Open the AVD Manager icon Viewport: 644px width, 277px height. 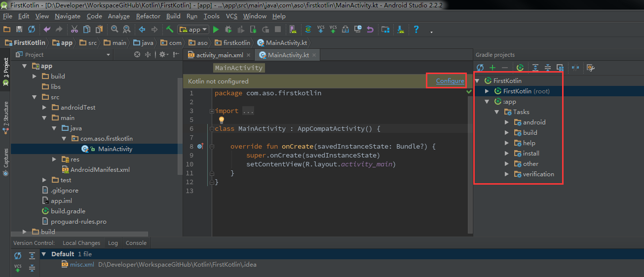tap(293, 30)
